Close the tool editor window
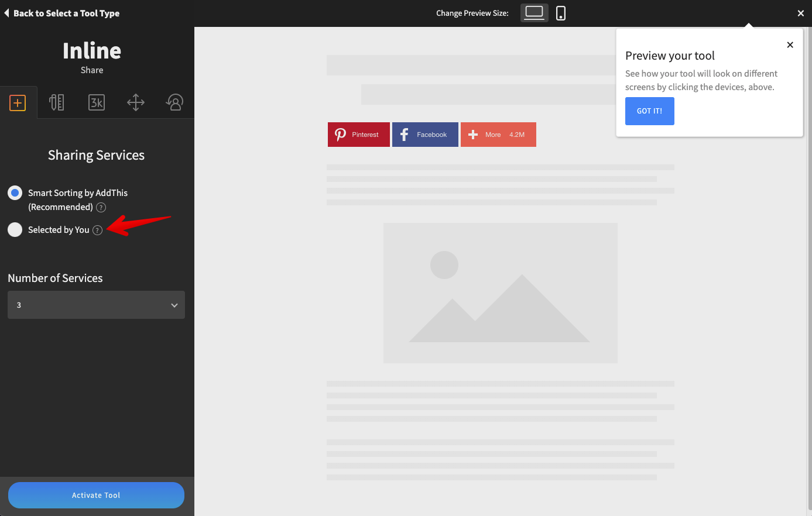 (801, 13)
